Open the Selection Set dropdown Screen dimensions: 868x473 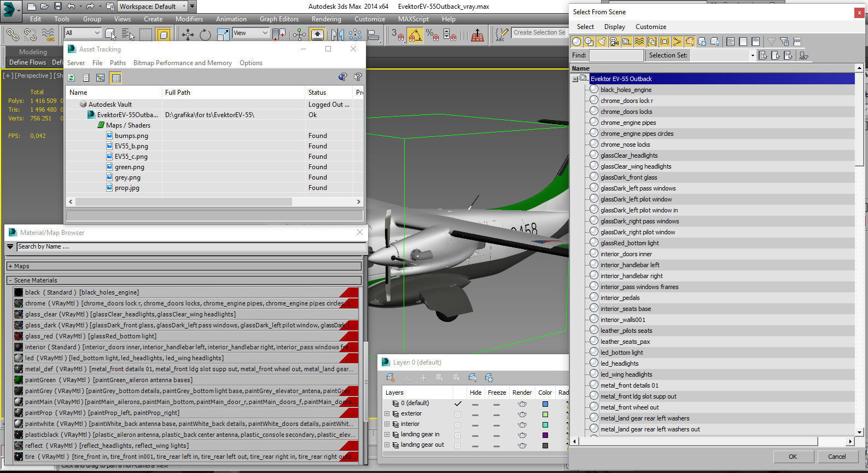[753, 55]
